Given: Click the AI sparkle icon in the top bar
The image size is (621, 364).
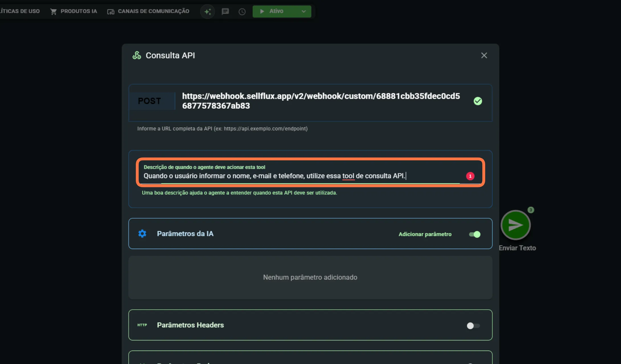Looking at the screenshot, I should pos(207,11).
